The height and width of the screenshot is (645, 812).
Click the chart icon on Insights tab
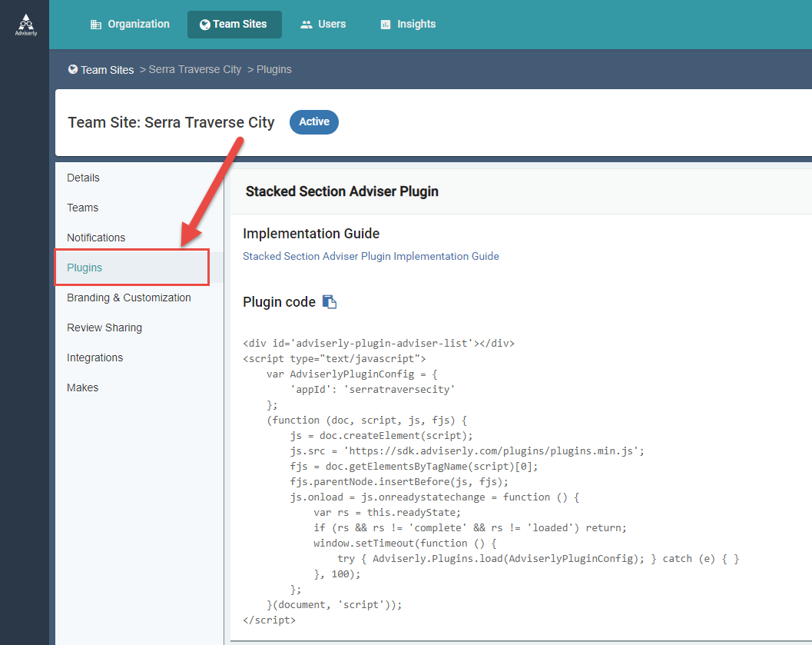(x=386, y=25)
